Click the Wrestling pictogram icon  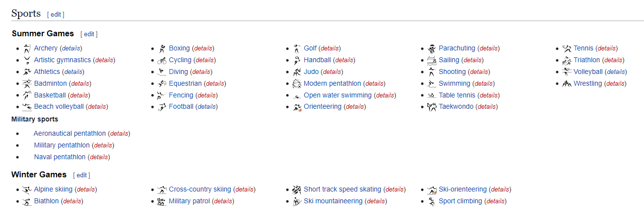[566, 84]
